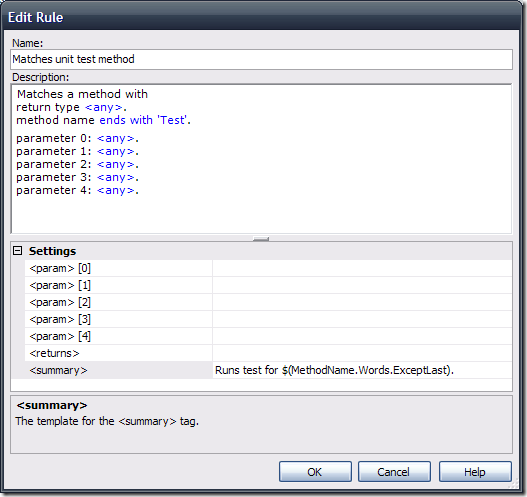Click the Settings header label
This screenshot has height=497, width=527.
pyautogui.click(x=52, y=251)
